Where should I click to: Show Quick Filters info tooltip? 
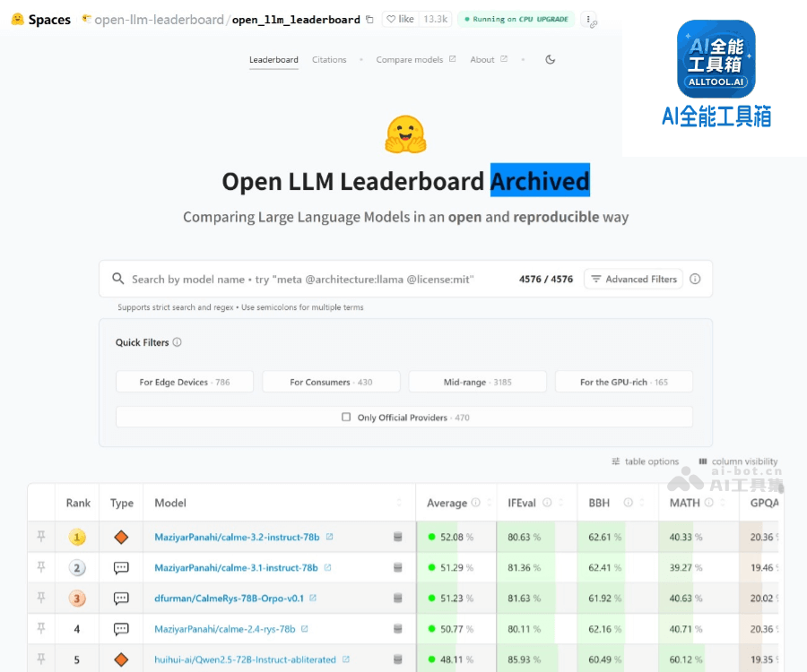point(177,342)
